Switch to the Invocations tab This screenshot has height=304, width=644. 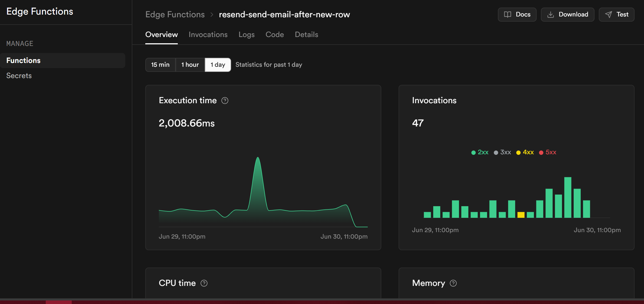pyautogui.click(x=208, y=35)
